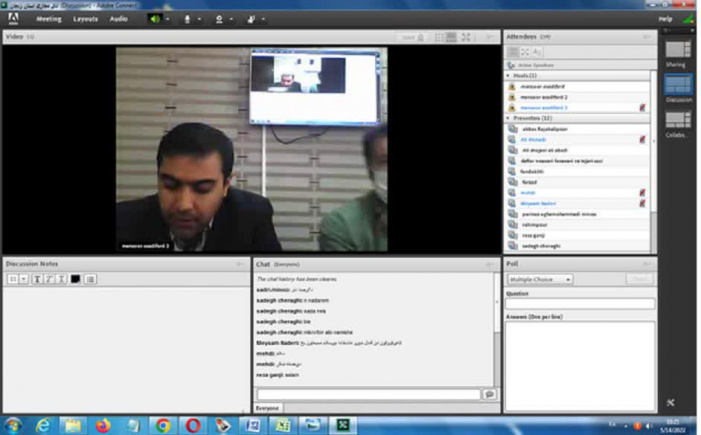Toggle the microphone in top toolbar
Viewport: 701px width, 435px height.
[186, 18]
